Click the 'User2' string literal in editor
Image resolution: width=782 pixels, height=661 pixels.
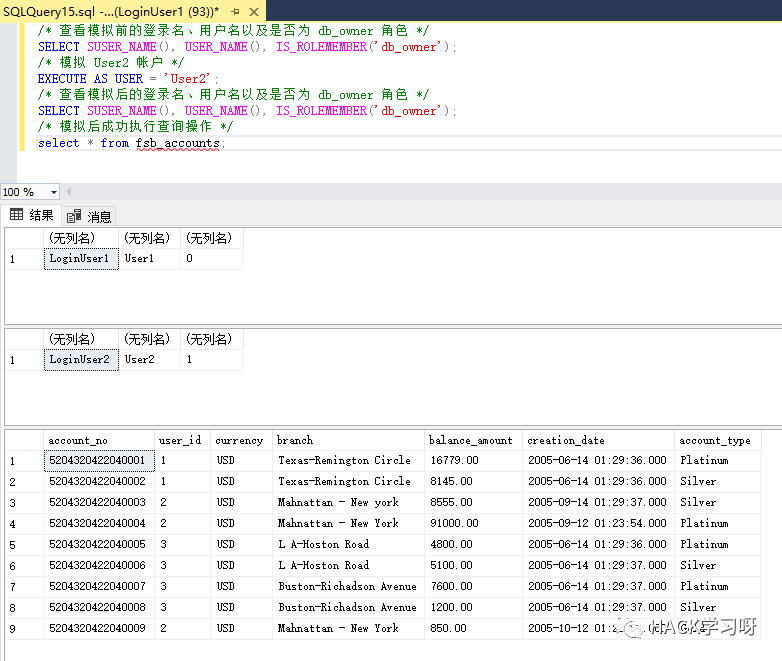pos(187,79)
